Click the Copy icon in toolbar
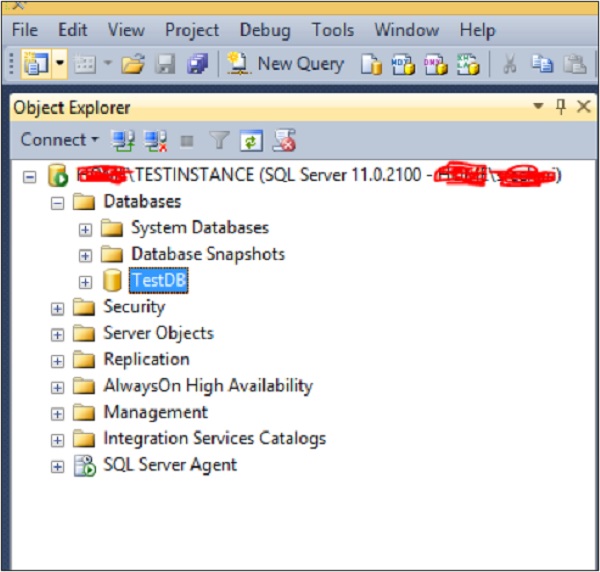Image resolution: width=600 pixels, height=572 pixels. [543, 65]
